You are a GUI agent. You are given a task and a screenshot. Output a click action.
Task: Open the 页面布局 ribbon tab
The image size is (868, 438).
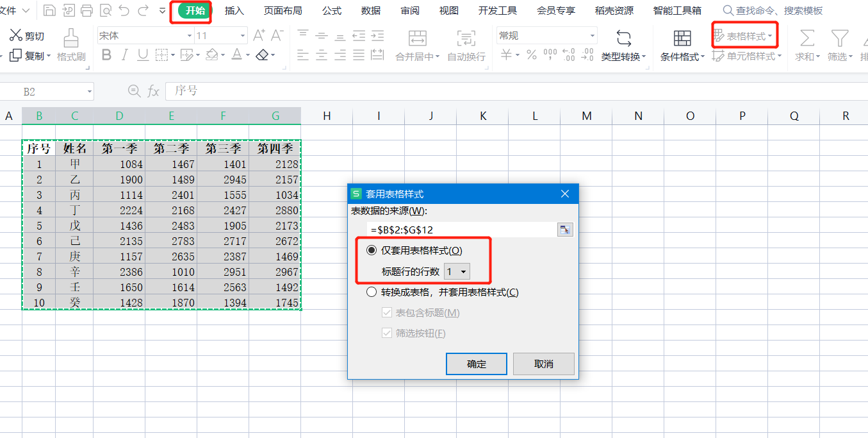[283, 11]
